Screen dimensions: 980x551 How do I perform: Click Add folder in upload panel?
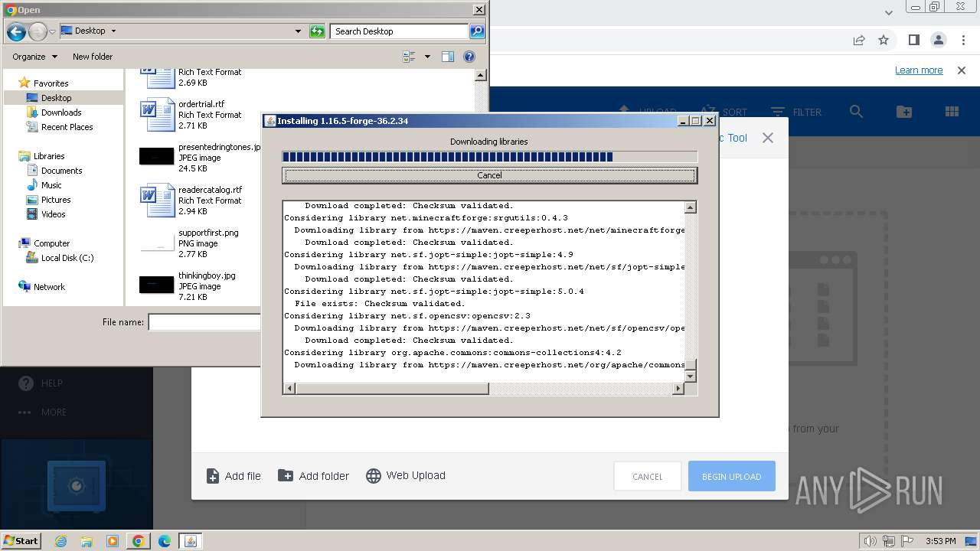point(314,476)
